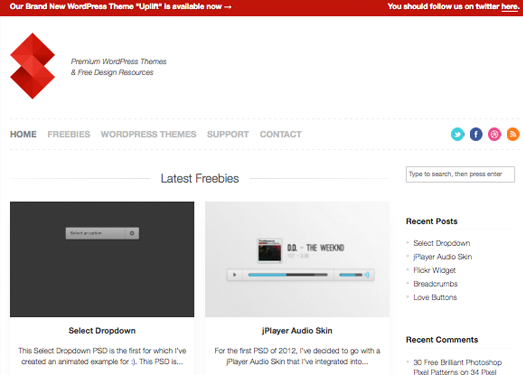Open the orange RSS feed icon

[x=513, y=134]
